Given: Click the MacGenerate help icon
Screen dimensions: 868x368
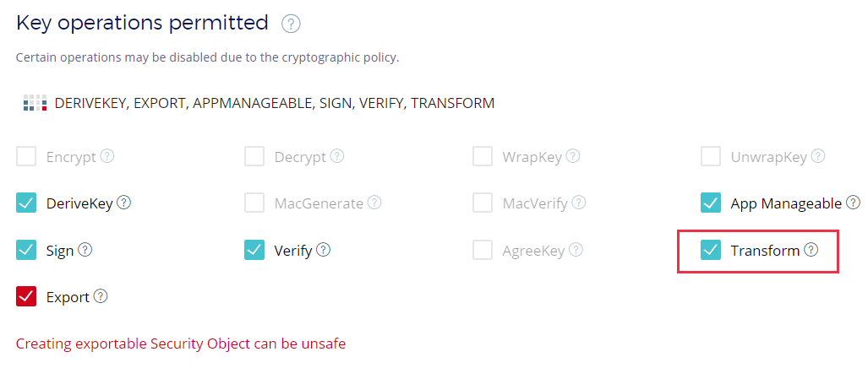Looking at the screenshot, I should point(374,203).
